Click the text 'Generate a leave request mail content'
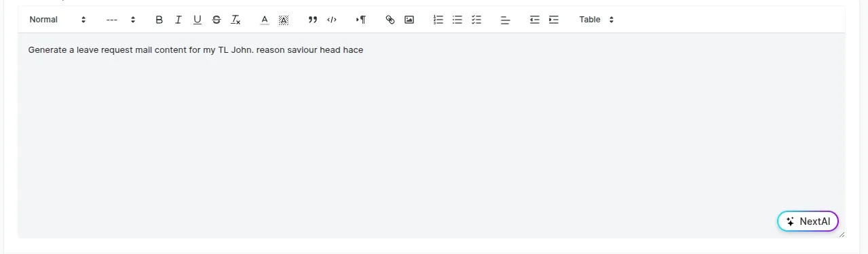Image resolution: width=868 pixels, height=254 pixels. pyautogui.click(x=108, y=50)
